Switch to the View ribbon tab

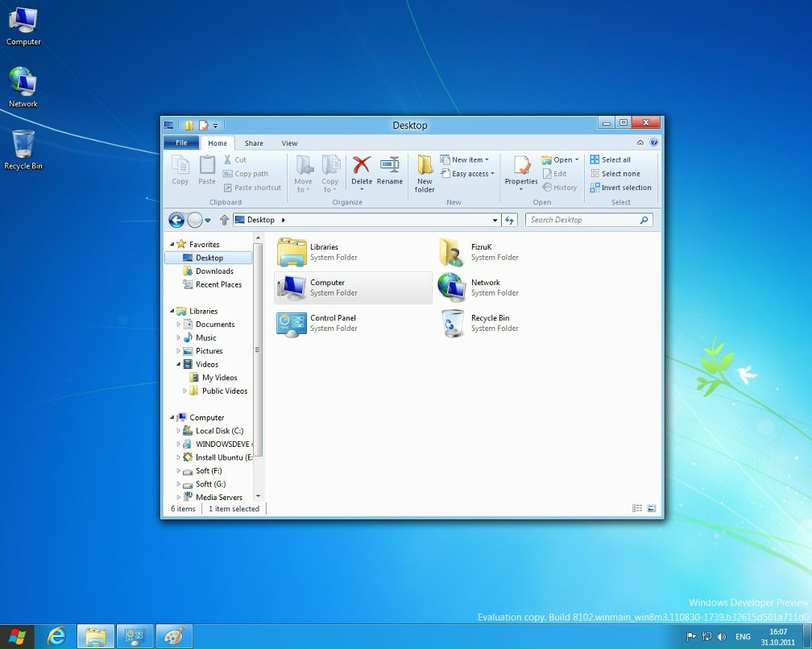pos(289,143)
